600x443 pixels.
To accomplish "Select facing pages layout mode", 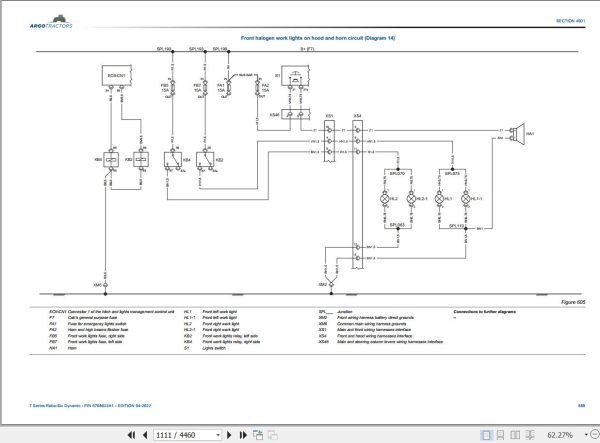I will click(x=515, y=435).
